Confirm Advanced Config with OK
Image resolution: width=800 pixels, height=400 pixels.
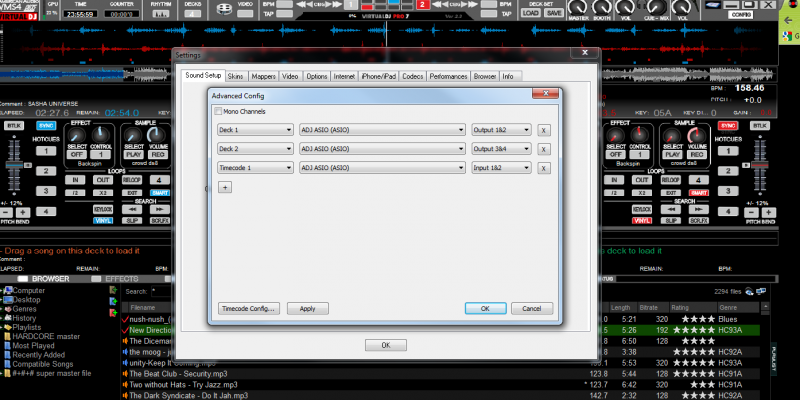(485, 309)
